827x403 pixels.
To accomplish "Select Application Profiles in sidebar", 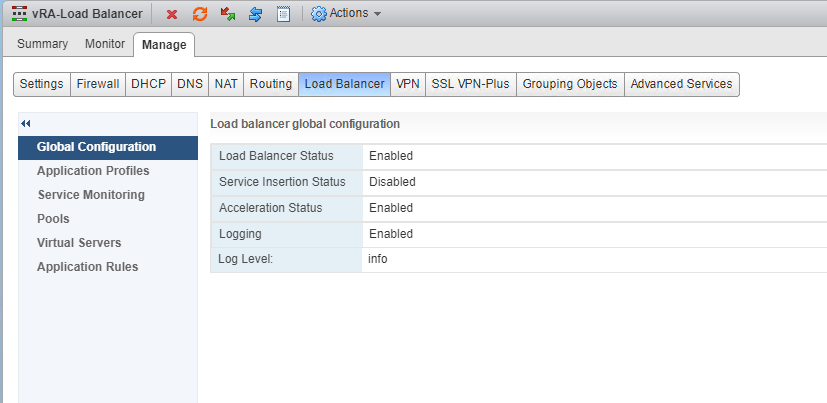I will pos(93,171).
